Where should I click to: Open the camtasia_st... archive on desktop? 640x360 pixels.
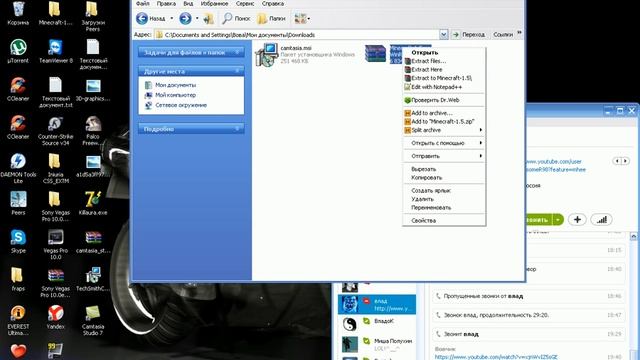(x=93, y=241)
